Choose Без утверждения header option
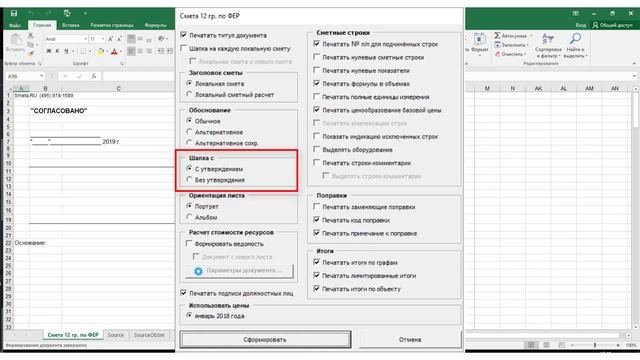Screen dimensions: 640x360 (x=189, y=180)
